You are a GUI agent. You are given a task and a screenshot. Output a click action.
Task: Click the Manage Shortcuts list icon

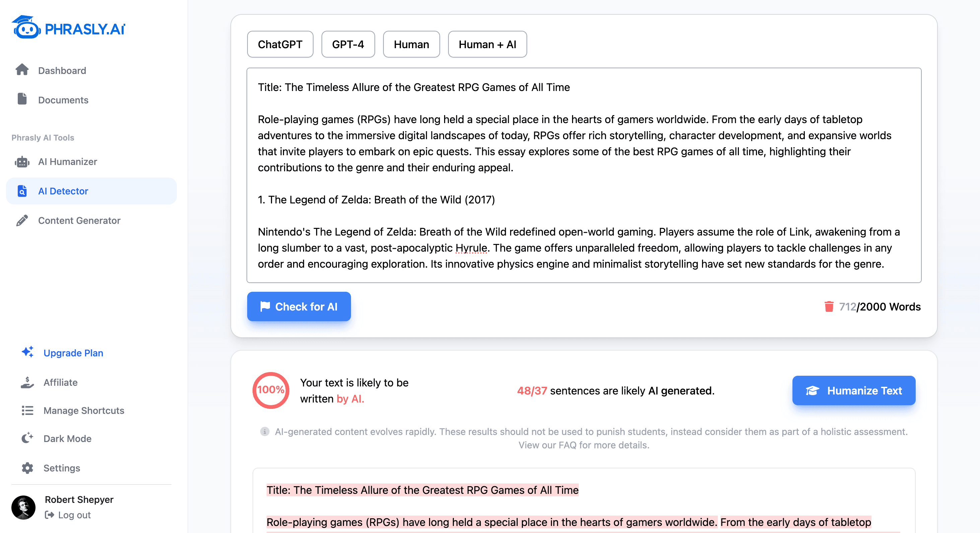(x=27, y=411)
